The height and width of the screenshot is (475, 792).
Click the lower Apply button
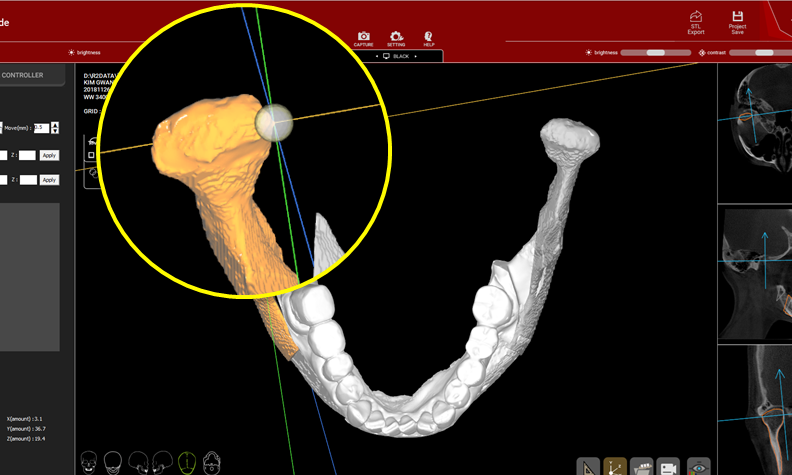pyautogui.click(x=49, y=180)
